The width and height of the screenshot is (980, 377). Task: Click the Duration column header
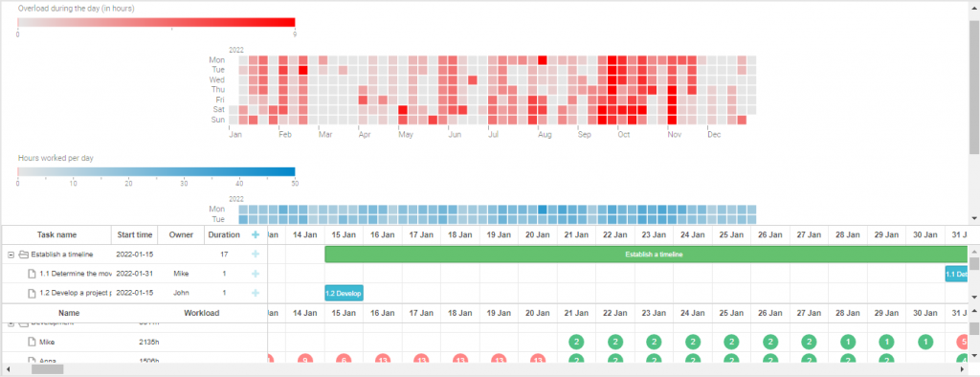224,235
